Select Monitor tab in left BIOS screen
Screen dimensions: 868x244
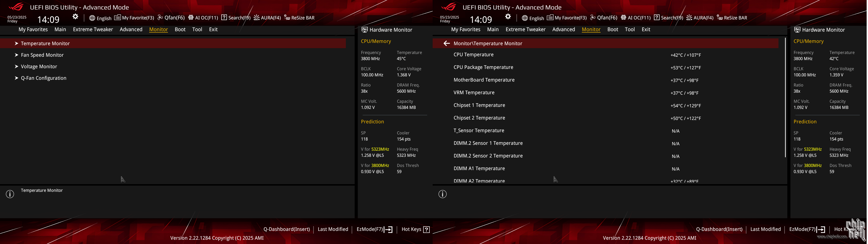tap(158, 29)
